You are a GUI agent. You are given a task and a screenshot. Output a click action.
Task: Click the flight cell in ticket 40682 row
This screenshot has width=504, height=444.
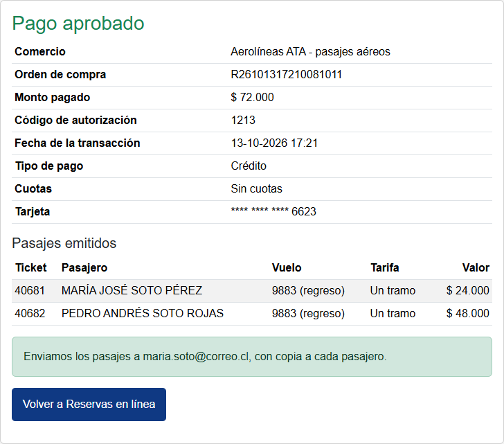[308, 313]
